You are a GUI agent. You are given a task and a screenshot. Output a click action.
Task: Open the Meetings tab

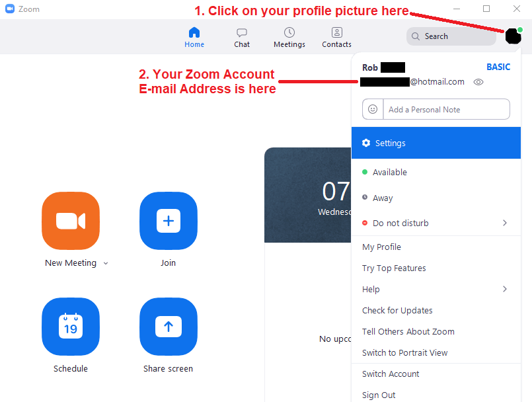pyautogui.click(x=289, y=37)
